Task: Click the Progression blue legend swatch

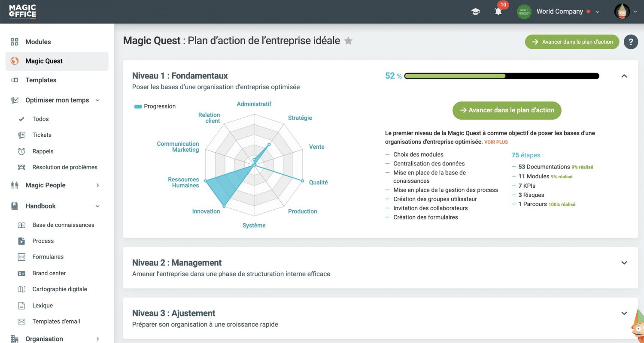Action: coord(138,106)
